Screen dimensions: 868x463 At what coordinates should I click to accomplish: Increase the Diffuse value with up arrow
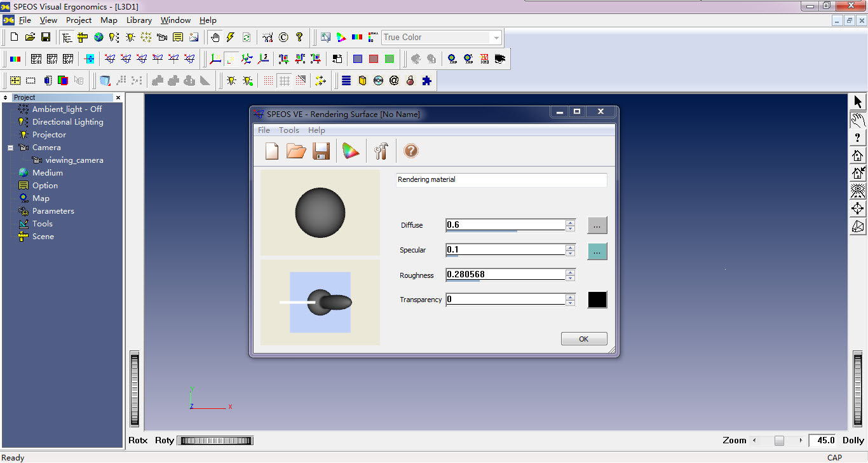[x=571, y=222]
